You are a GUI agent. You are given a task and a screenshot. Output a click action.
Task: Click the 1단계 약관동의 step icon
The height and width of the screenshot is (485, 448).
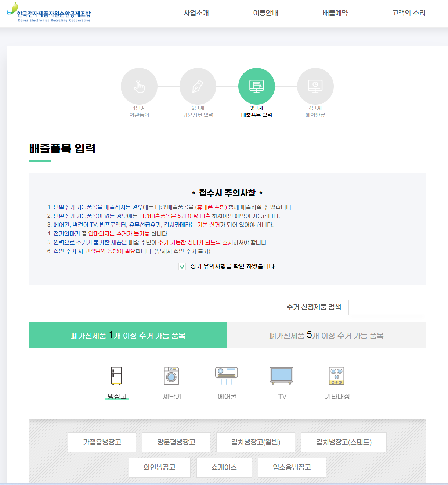[x=139, y=86]
